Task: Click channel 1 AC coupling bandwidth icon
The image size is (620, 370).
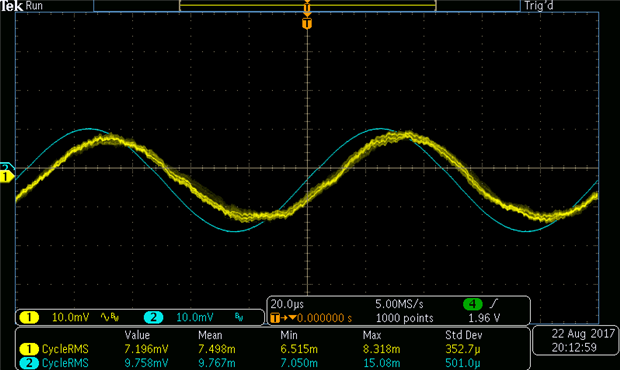Action: 110,317
